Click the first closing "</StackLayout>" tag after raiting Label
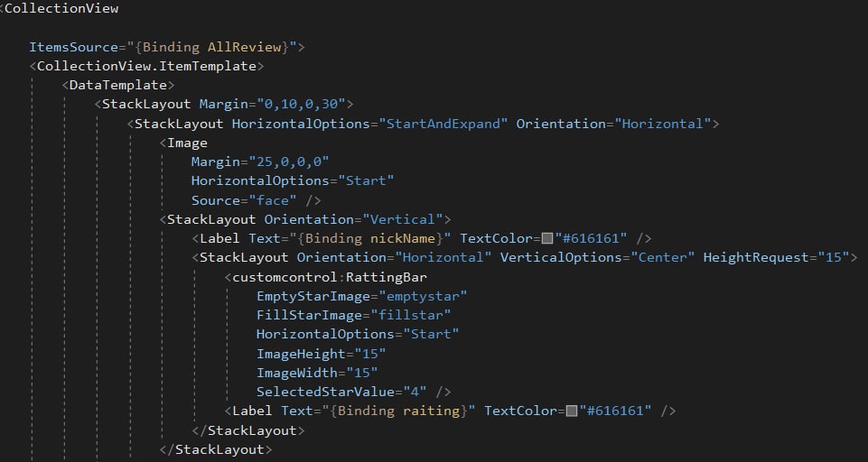This screenshot has height=462, width=868. coord(248,430)
